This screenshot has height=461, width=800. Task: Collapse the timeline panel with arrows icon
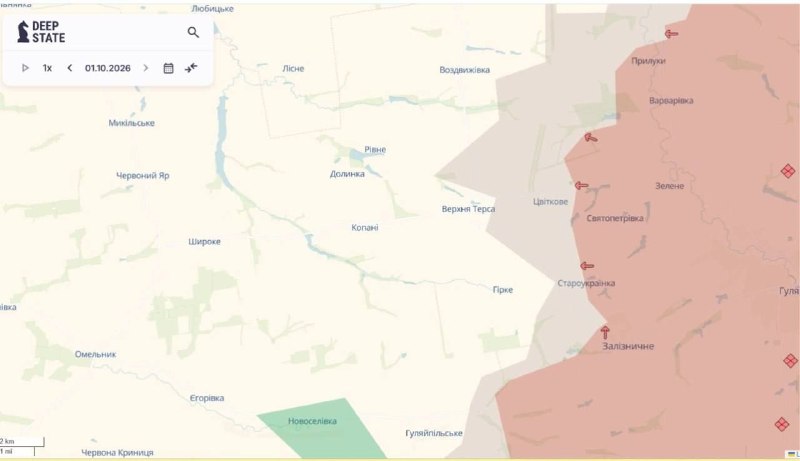click(x=191, y=68)
